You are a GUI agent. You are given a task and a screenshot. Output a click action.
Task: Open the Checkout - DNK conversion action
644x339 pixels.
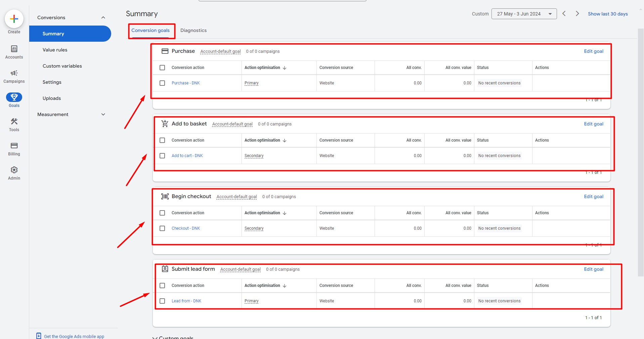186,228
